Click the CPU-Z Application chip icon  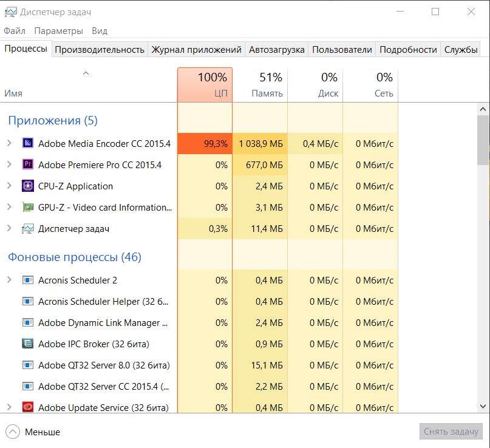(28, 186)
